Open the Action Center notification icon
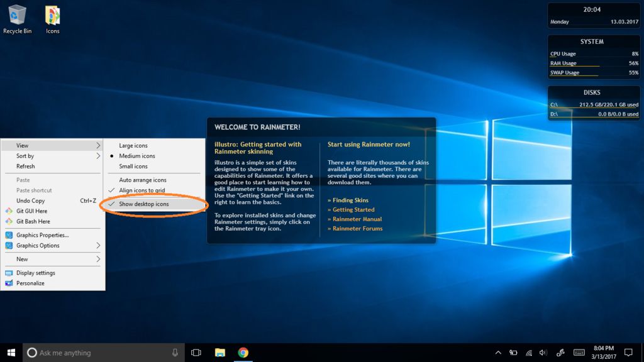 coord(628,353)
